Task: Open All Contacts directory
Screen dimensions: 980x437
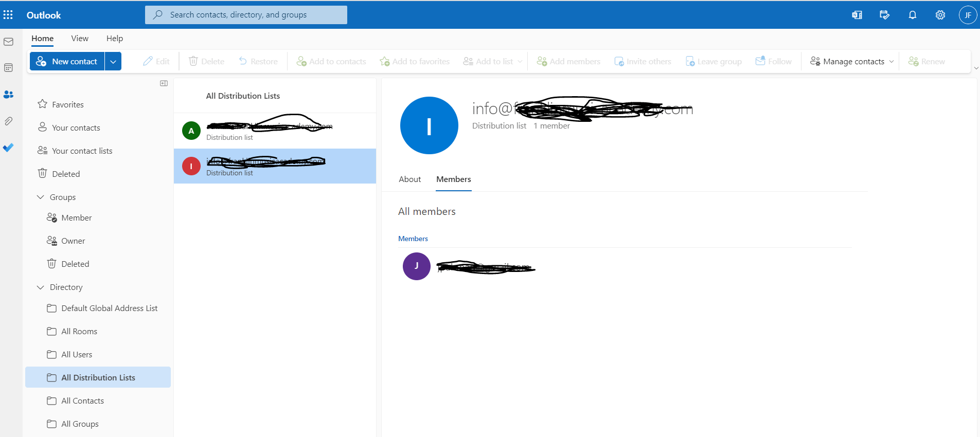Action: pos(98,400)
